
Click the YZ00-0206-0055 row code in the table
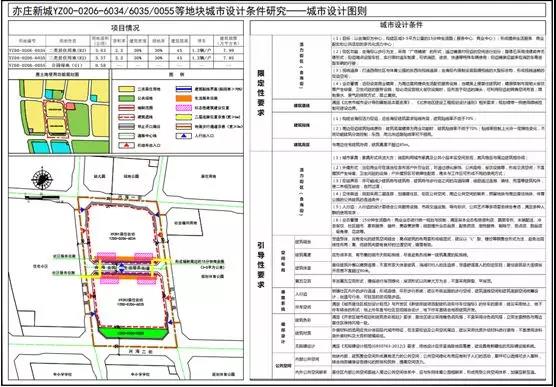27,66
